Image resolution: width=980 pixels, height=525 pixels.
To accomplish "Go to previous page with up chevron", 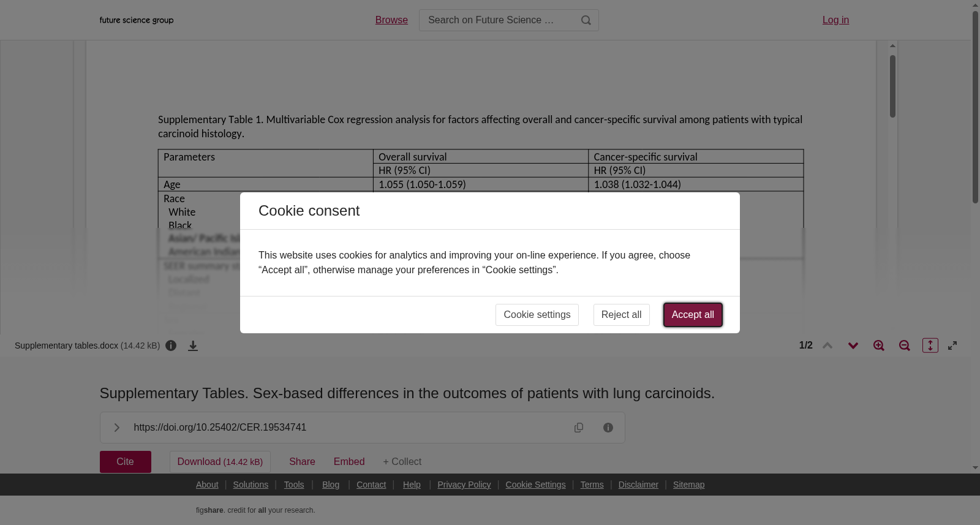I will coord(827,346).
